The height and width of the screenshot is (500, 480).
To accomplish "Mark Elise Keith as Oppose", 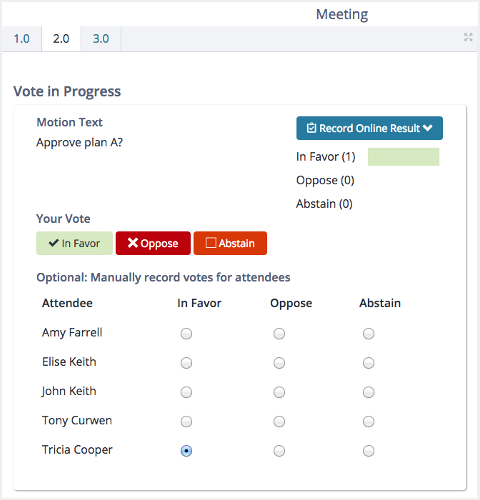I will pos(279,363).
